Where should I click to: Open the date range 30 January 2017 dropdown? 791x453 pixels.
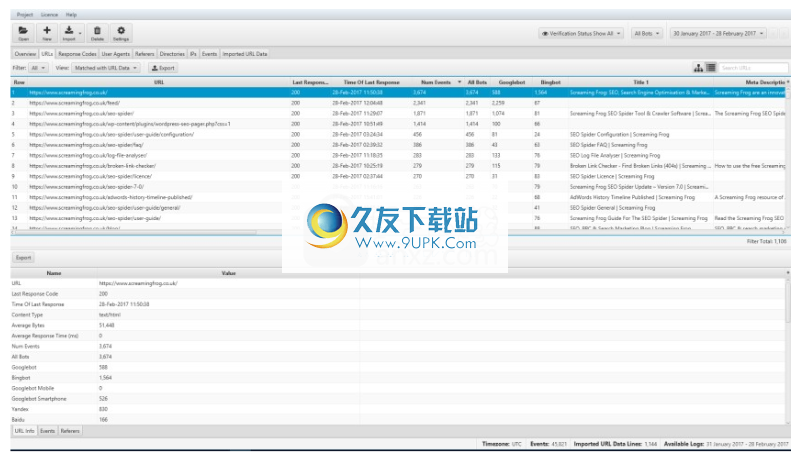[717, 33]
